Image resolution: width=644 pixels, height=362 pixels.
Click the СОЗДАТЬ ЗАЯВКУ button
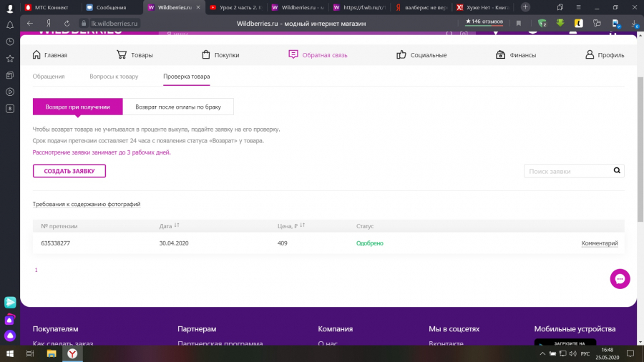click(x=69, y=171)
